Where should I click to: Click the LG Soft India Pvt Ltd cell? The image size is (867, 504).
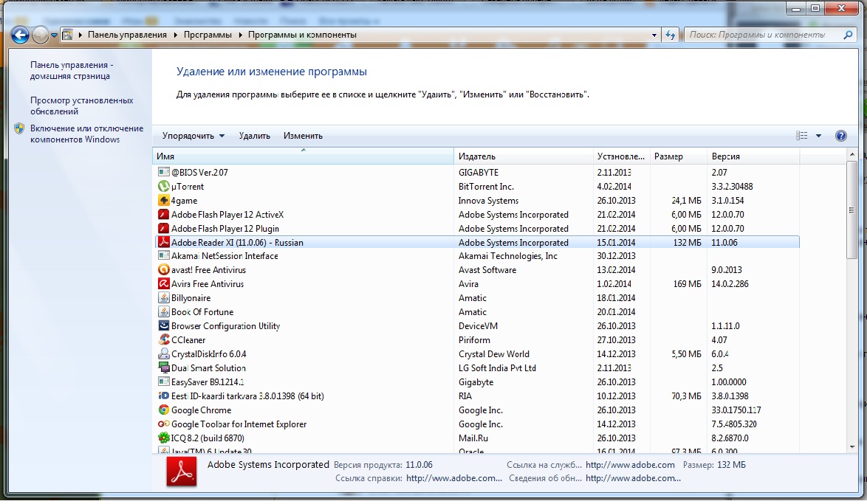pyautogui.click(x=497, y=368)
